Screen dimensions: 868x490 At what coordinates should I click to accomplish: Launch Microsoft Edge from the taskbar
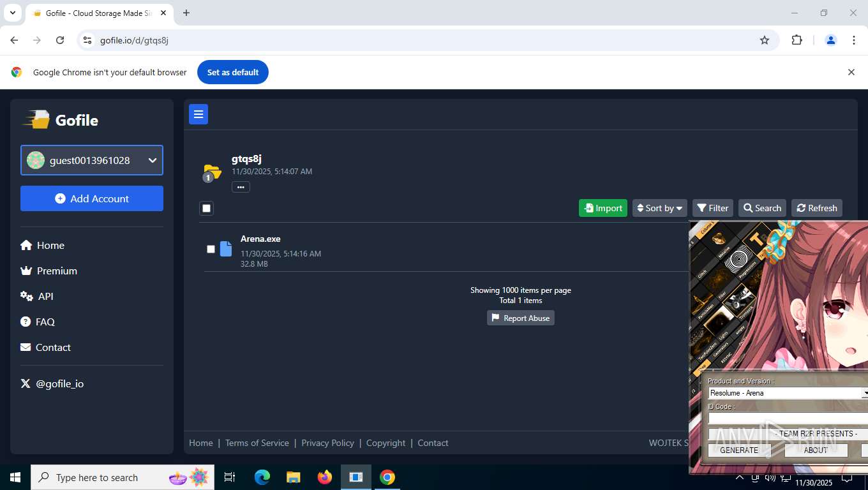coord(262,477)
